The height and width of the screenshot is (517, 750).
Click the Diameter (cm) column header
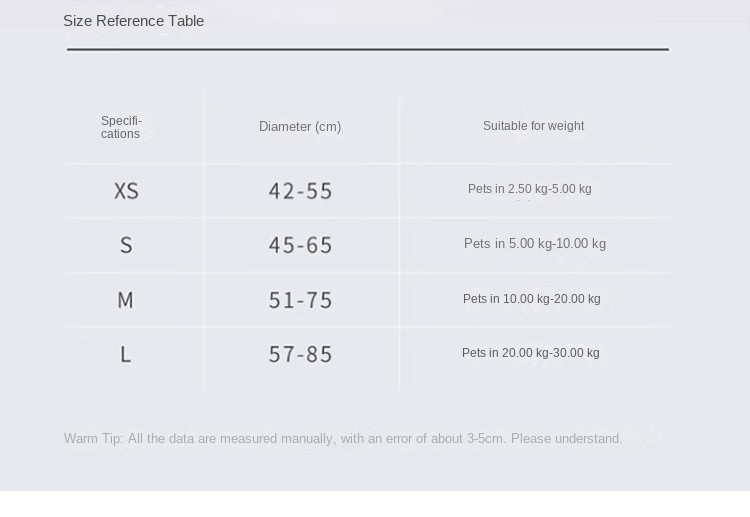tap(300, 127)
